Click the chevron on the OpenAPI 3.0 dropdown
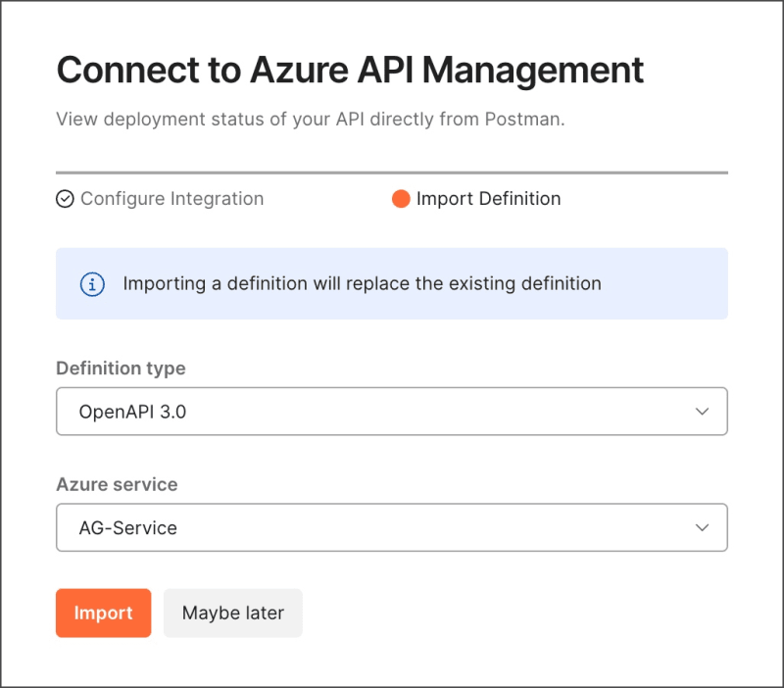 (702, 411)
